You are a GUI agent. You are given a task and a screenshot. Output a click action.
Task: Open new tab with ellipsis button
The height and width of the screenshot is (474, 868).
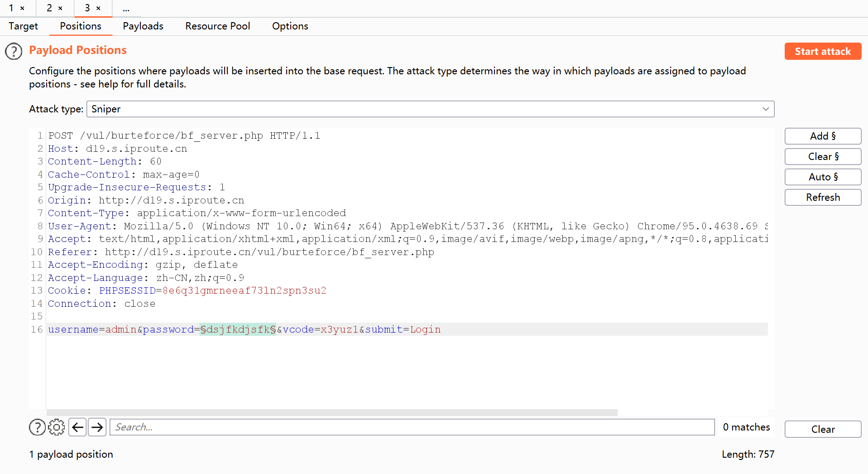coord(126,8)
